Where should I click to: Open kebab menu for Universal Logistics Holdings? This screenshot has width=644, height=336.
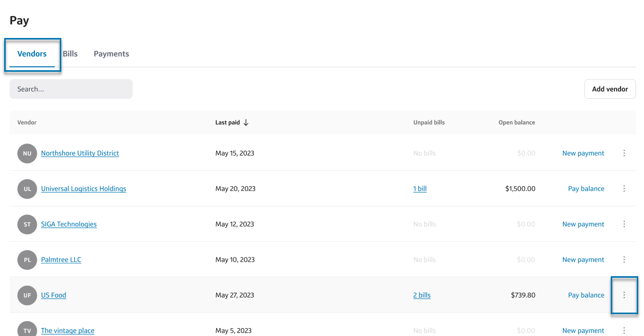tap(624, 189)
